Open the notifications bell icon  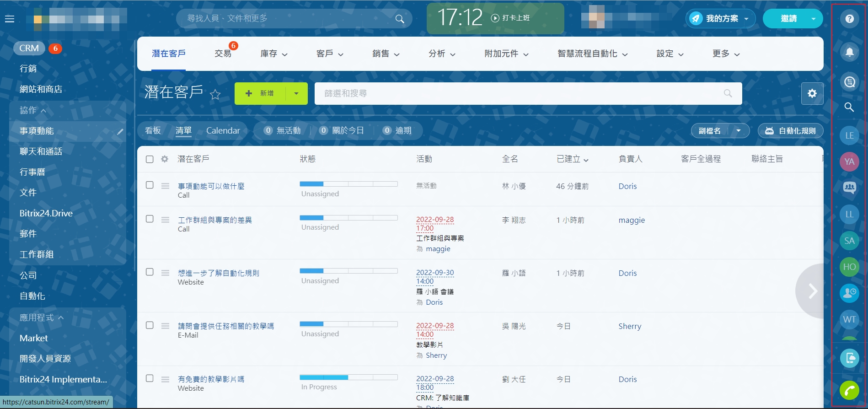click(x=849, y=52)
